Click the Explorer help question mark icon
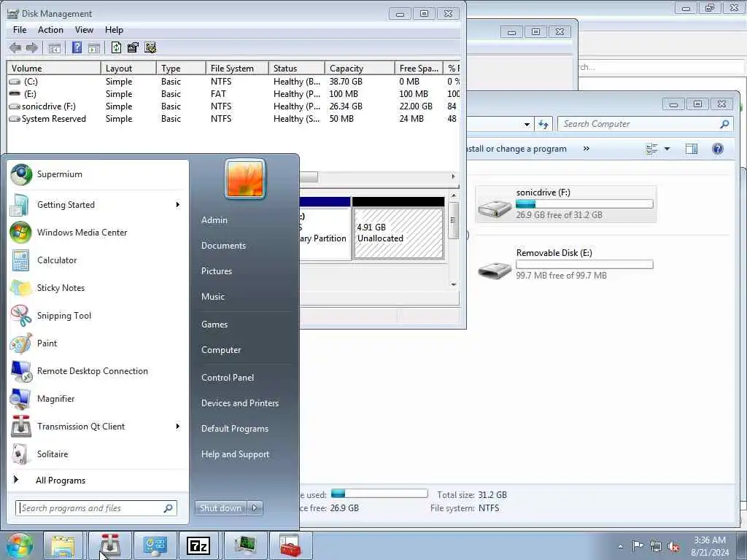Viewport: 747px width, 560px height. click(718, 149)
